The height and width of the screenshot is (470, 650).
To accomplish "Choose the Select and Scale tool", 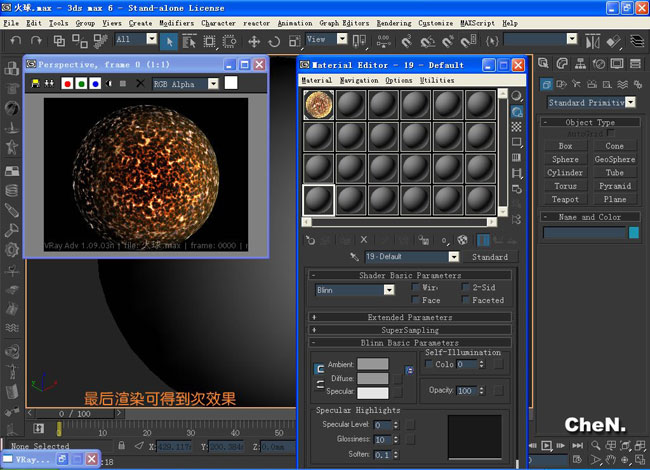I will [x=294, y=41].
